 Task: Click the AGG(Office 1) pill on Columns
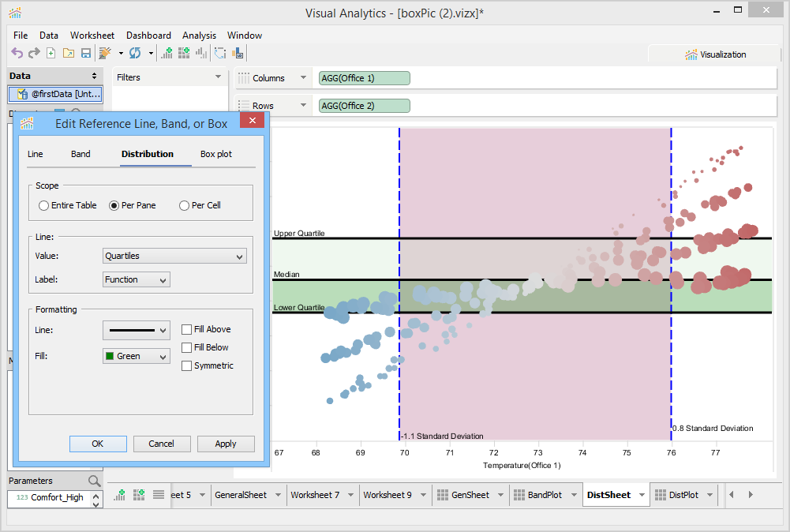(365, 78)
